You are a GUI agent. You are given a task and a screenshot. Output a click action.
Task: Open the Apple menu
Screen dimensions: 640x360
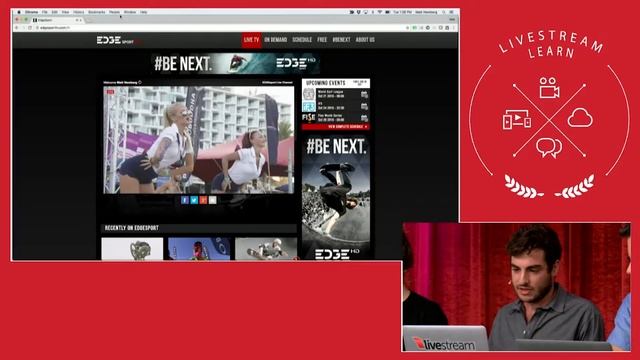[19, 12]
